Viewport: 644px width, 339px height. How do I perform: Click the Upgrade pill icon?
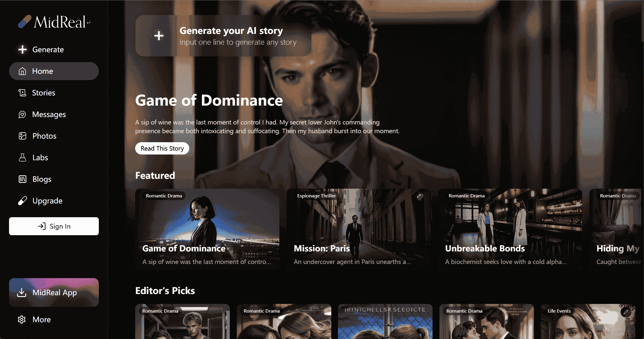(23, 201)
